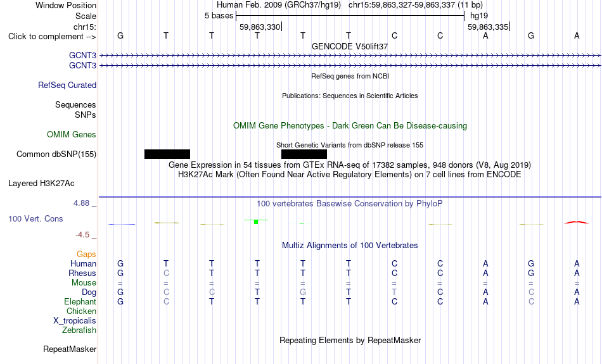This screenshot has height=364, width=602.
Task: Click the bright green PhyloP bar with square
Action: point(256,222)
